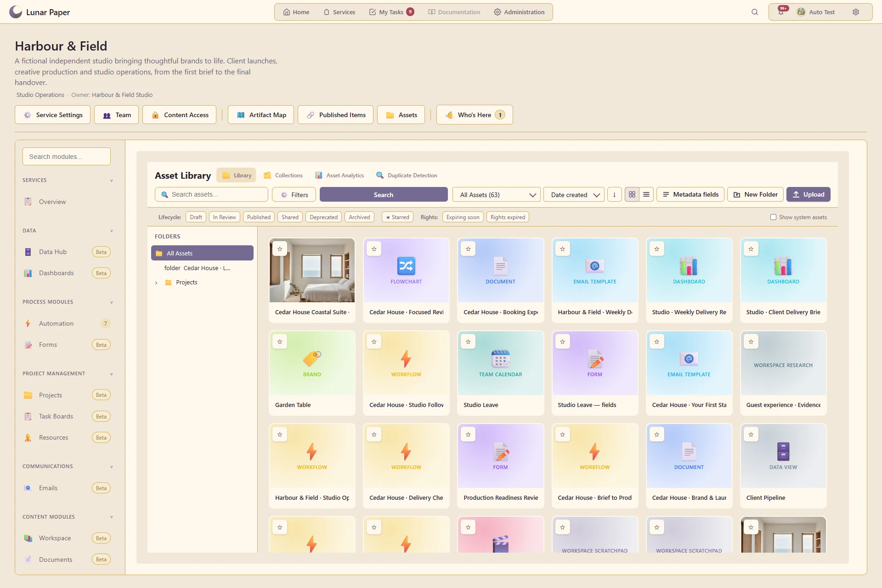882x588 pixels.
Task: Focus the Search modules field
Action: [67, 156]
